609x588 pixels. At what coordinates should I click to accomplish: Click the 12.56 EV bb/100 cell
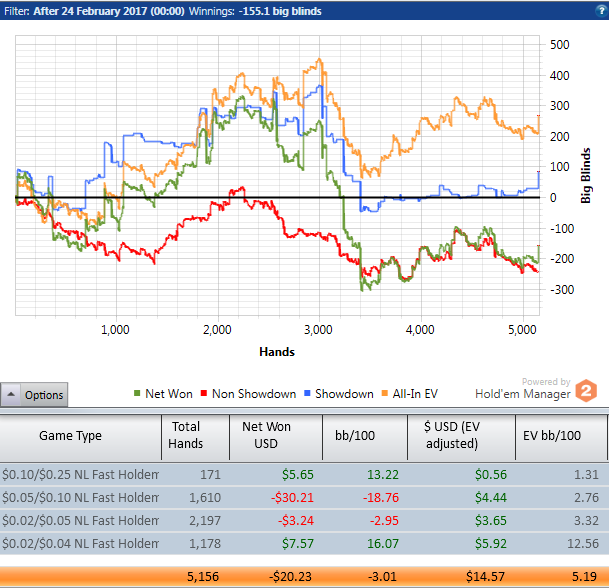(x=583, y=543)
